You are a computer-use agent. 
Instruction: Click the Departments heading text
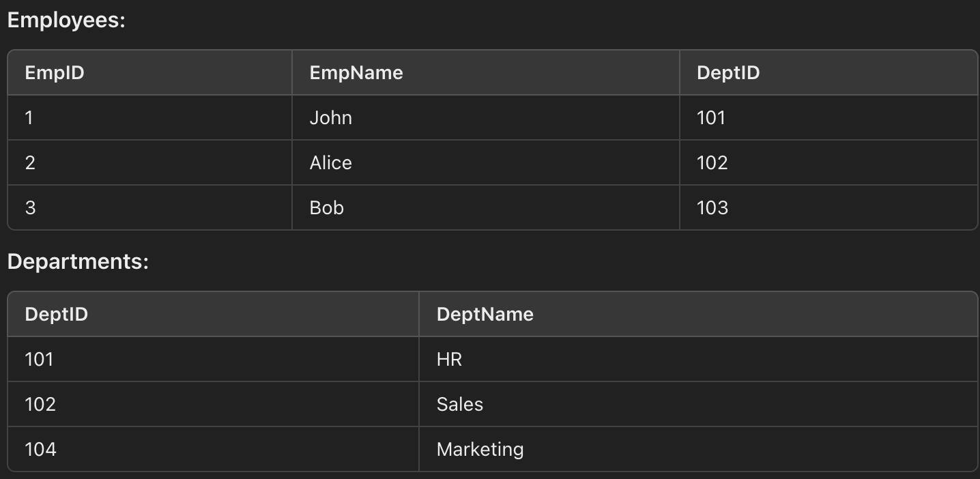tap(78, 261)
